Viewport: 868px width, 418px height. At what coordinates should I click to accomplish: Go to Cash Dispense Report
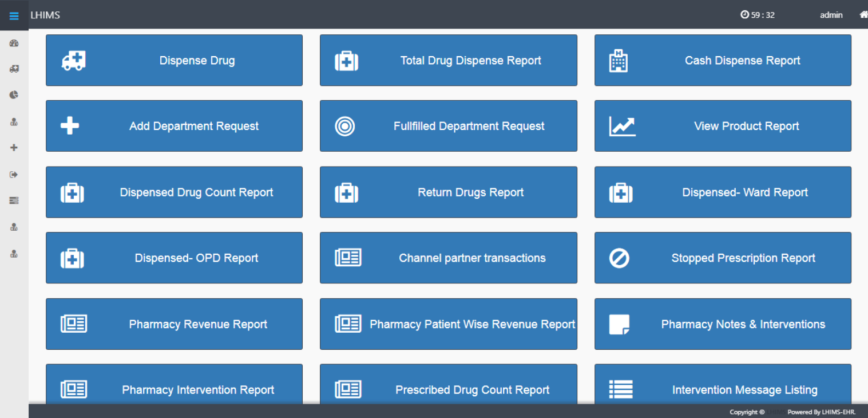[723, 60]
